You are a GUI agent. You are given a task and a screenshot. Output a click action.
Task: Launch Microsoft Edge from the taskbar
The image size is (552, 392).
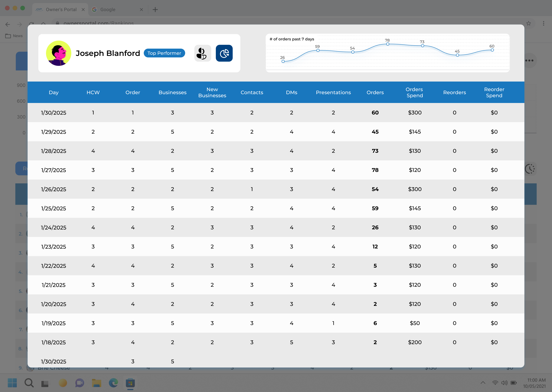pyautogui.click(x=113, y=383)
